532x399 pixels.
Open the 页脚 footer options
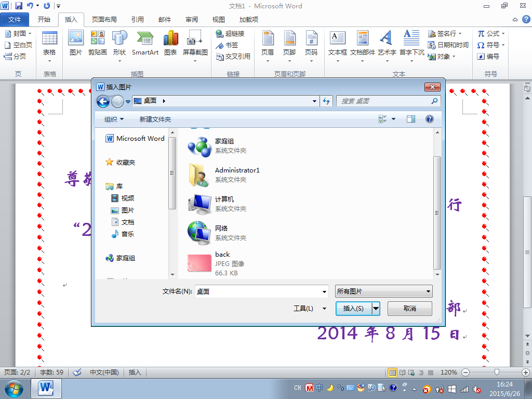289,46
